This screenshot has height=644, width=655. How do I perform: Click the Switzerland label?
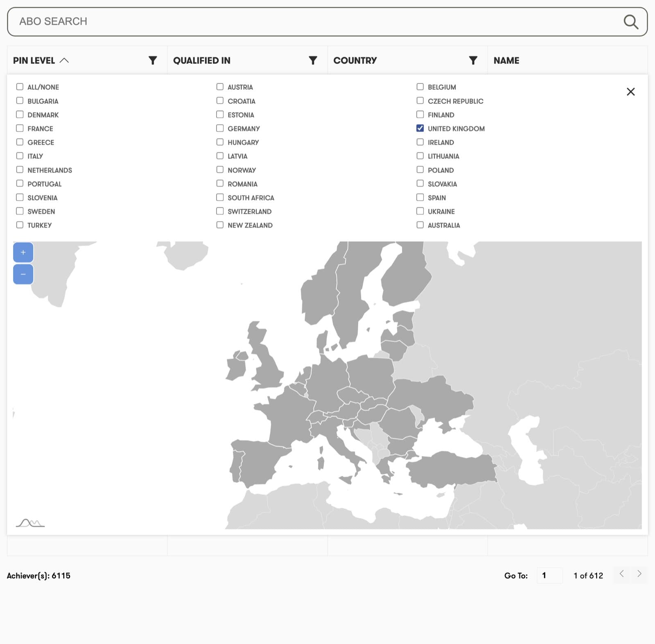click(250, 212)
